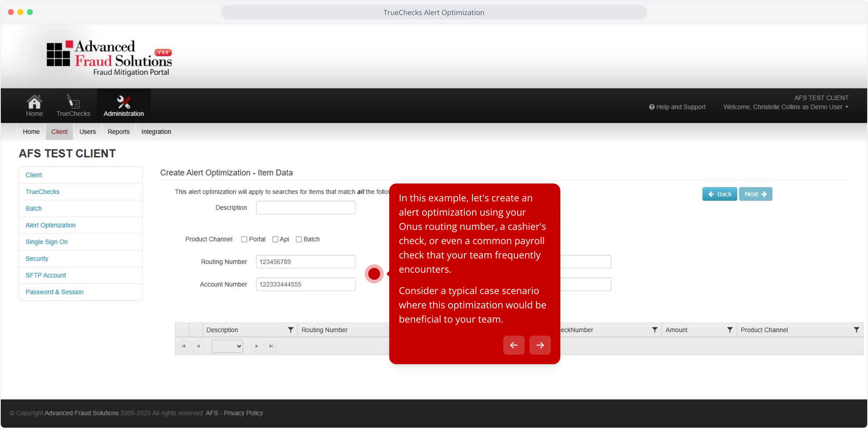The image size is (868, 428).
Task: Click the browser address bar title
Action: pyautogui.click(x=434, y=12)
